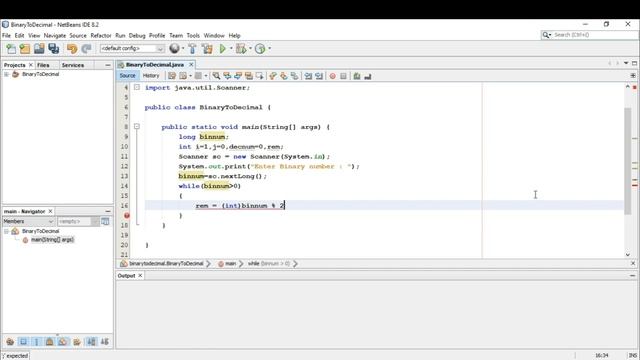
Task: Click the Comment icon in the editor toolbar
Action: 357,76
